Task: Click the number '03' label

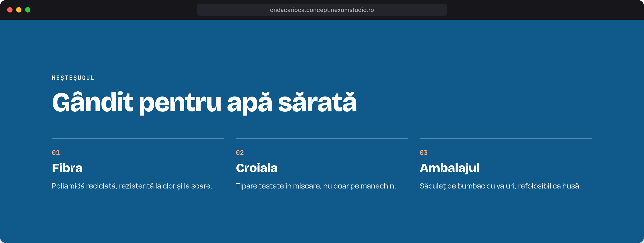Action: [x=424, y=153]
